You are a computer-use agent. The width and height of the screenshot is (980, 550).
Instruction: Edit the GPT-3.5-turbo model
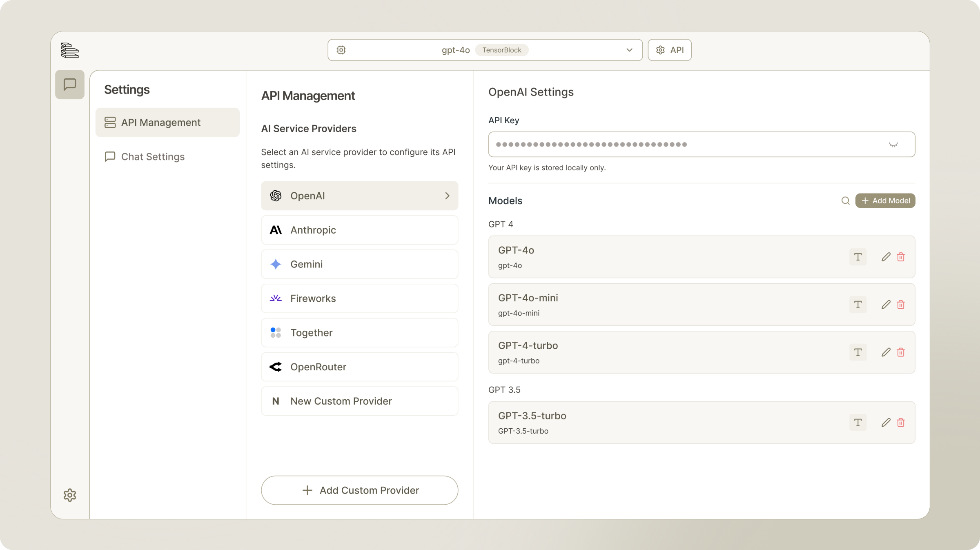coord(886,422)
